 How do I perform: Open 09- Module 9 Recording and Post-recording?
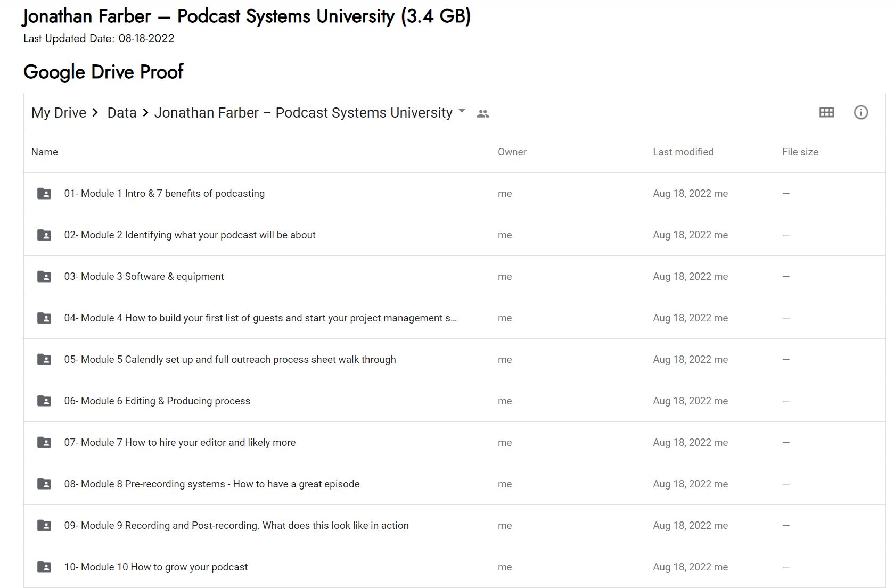236,525
